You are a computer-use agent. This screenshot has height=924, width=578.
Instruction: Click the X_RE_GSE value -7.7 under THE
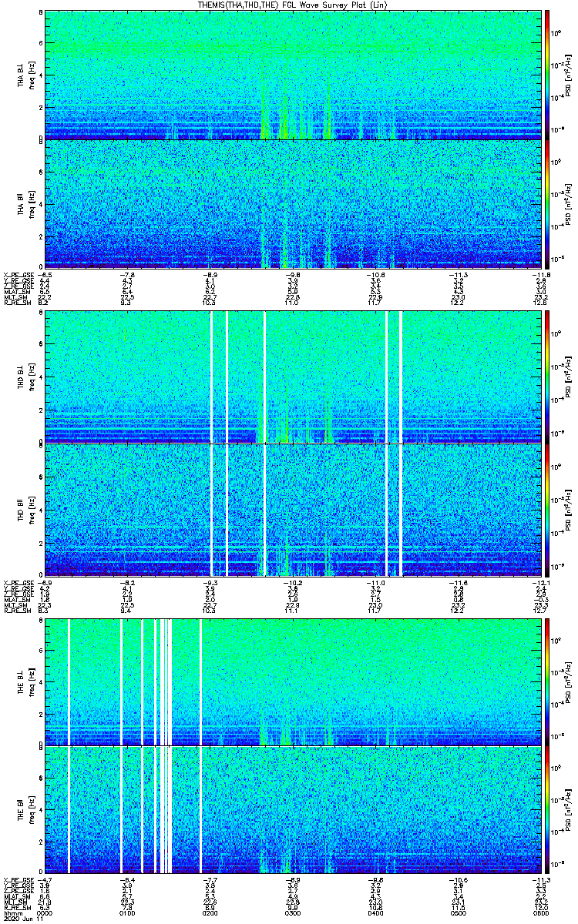210,879
